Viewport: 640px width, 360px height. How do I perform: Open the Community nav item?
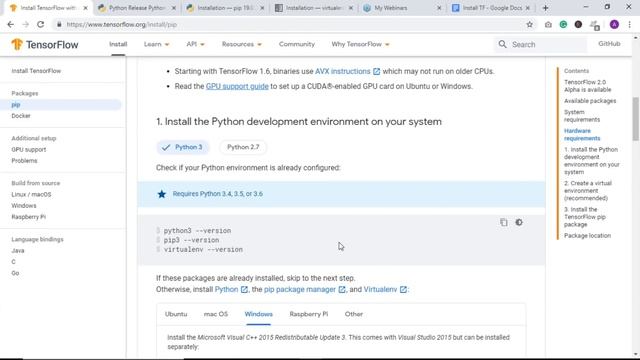[297, 44]
